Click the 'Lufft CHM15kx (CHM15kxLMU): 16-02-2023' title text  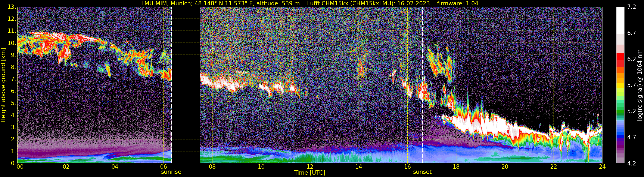pyautogui.click(x=368, y=3)
